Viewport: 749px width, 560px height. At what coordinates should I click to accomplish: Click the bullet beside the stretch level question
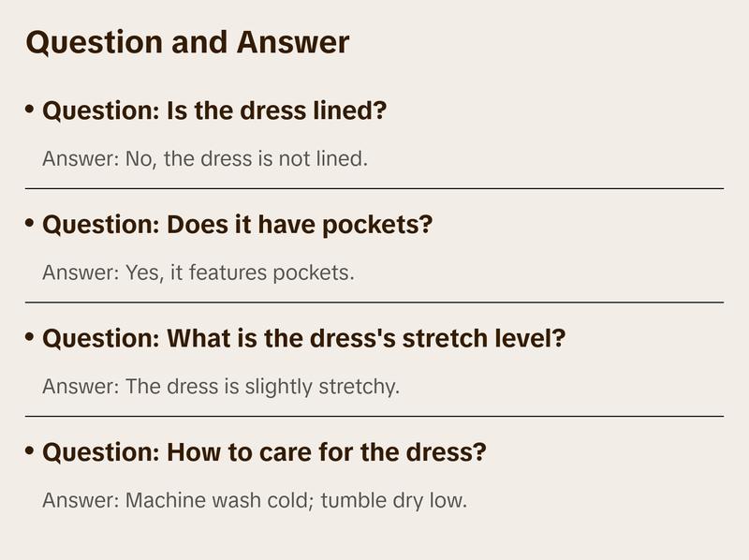click(x=31, y=337)
